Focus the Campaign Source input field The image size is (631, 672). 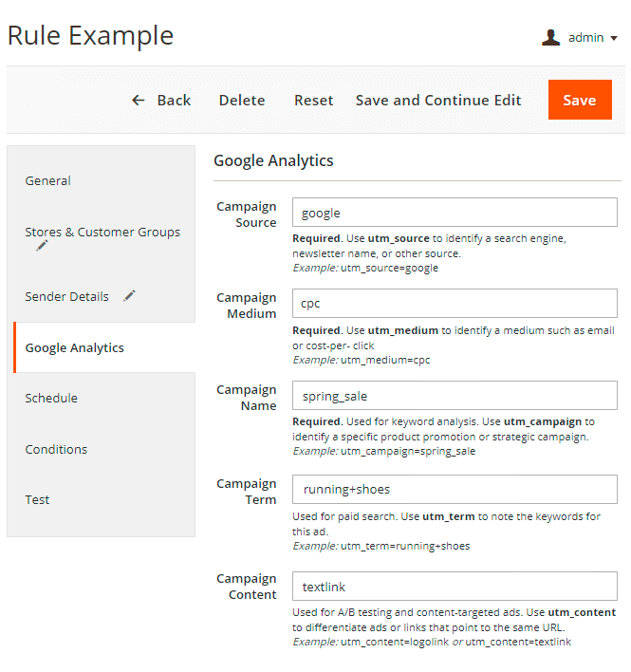[454, 213]
